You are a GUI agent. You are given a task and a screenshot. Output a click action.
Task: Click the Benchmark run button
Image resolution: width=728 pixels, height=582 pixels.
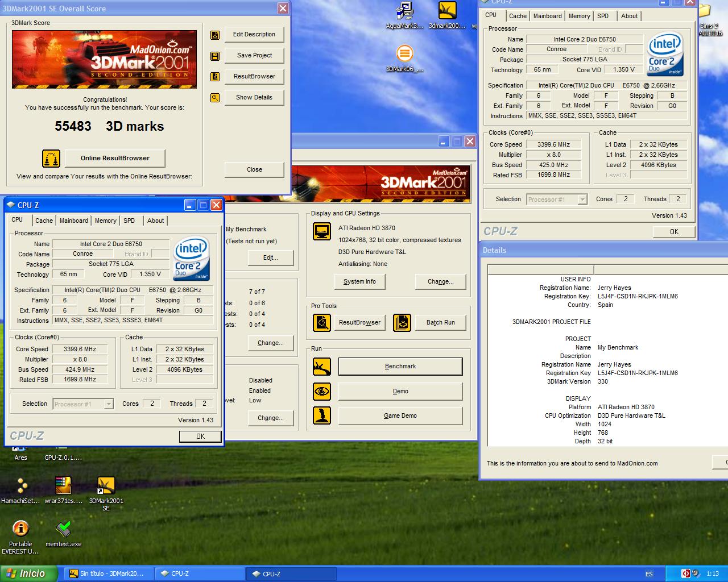coord(400,367)
